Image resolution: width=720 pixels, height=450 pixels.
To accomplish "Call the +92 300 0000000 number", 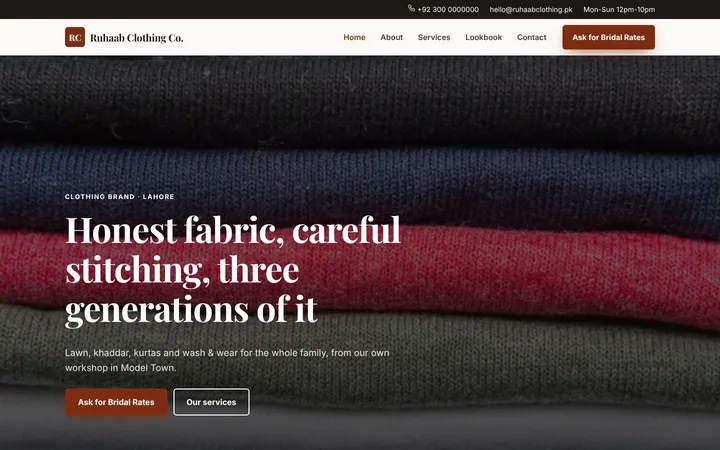I will tap(448, 10).
